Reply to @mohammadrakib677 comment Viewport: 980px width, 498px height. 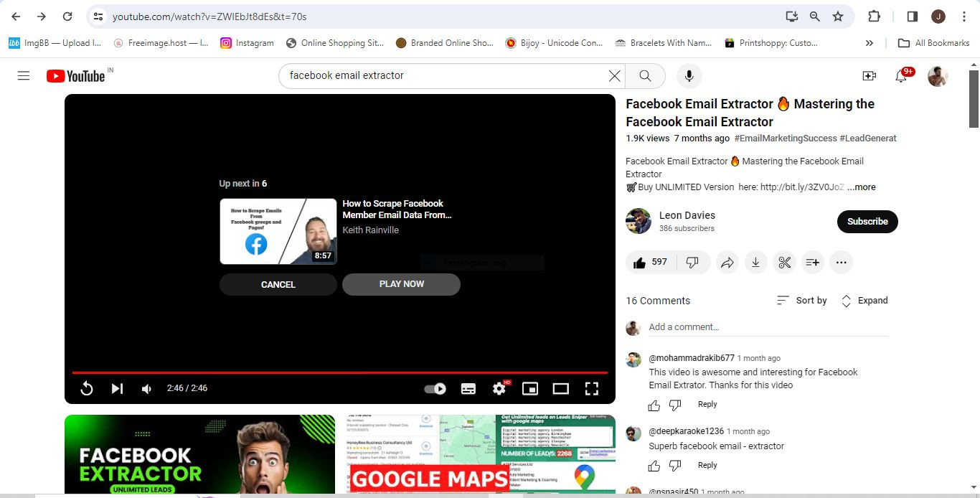click(x=707, y=404)
